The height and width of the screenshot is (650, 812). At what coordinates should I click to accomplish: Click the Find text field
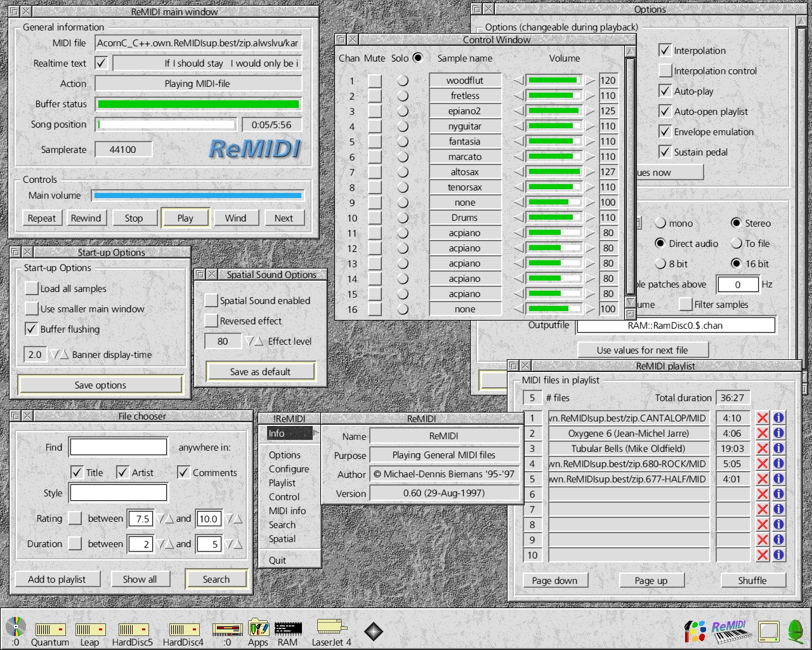tap(119, 447)
